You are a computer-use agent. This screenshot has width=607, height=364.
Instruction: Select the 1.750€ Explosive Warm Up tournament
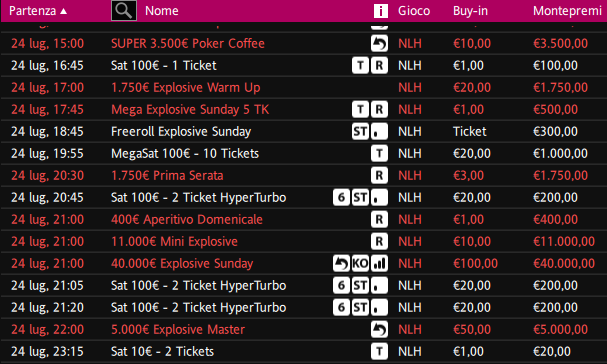click(x=185, y=88)
